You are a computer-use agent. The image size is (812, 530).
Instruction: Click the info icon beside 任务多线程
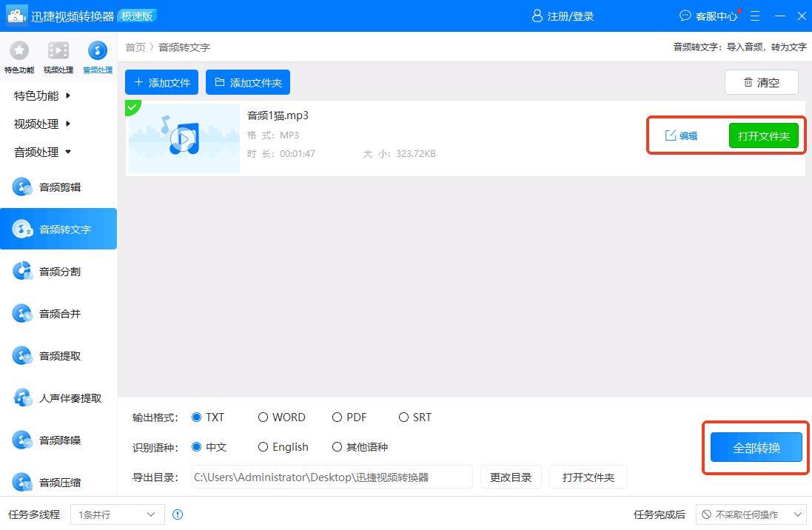click(178, 514)
